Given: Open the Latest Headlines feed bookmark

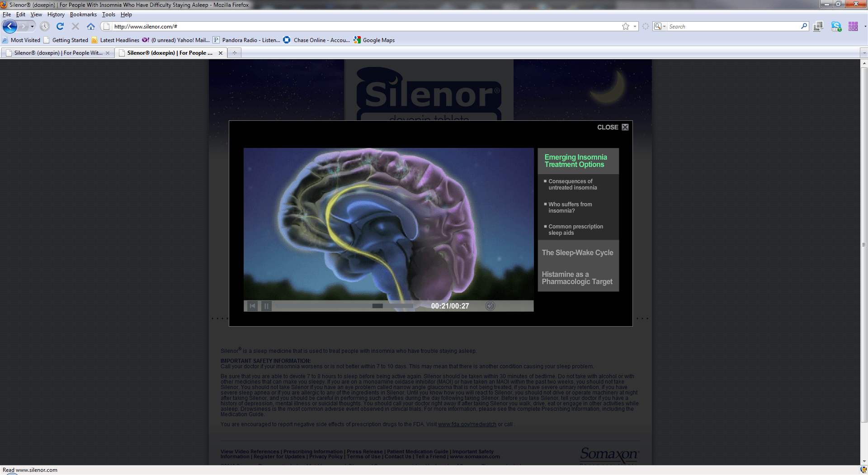Looking at the screenshot, I should click(x=115, y=40).
